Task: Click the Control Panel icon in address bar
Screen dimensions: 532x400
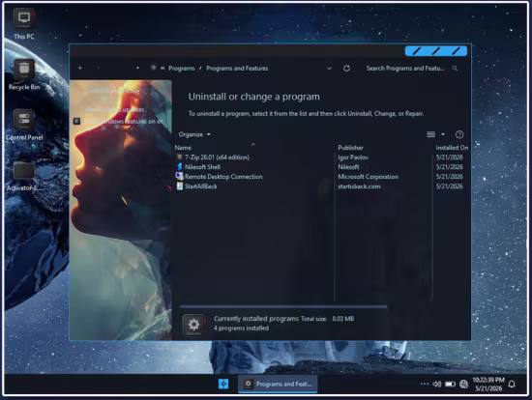Action: [x=154, y=68]
